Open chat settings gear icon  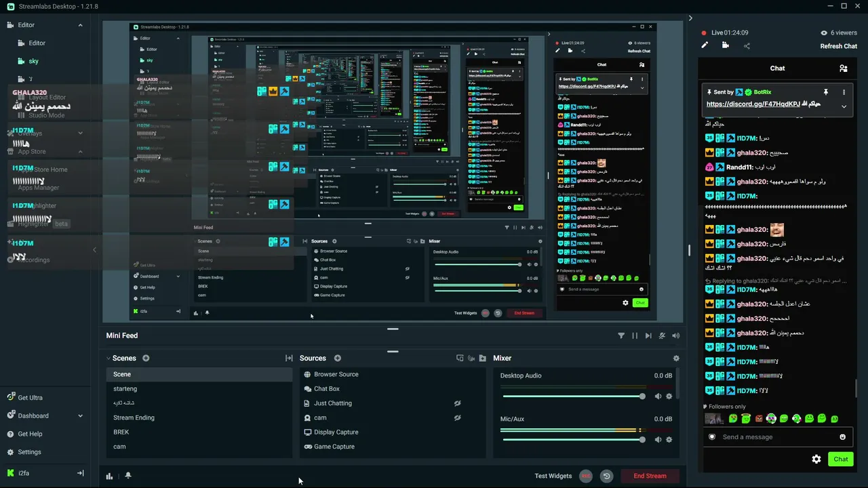(x=816, y=459)
